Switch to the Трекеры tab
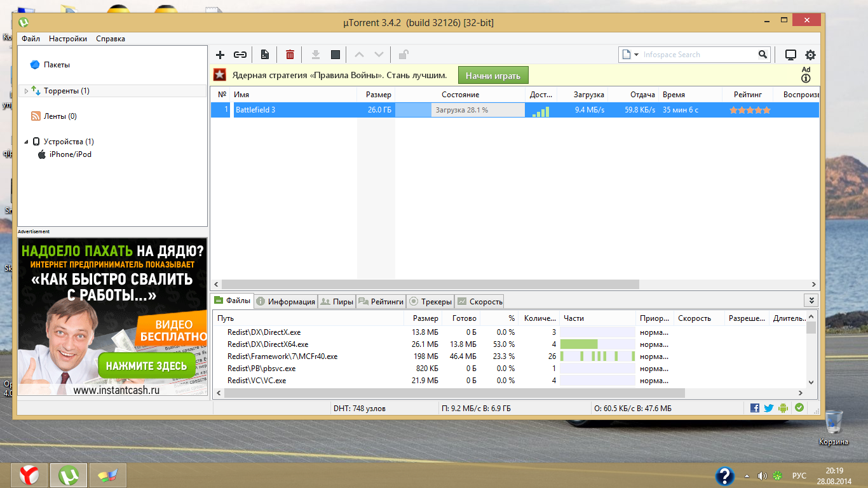The image size is (868, 488). point(430,302)
